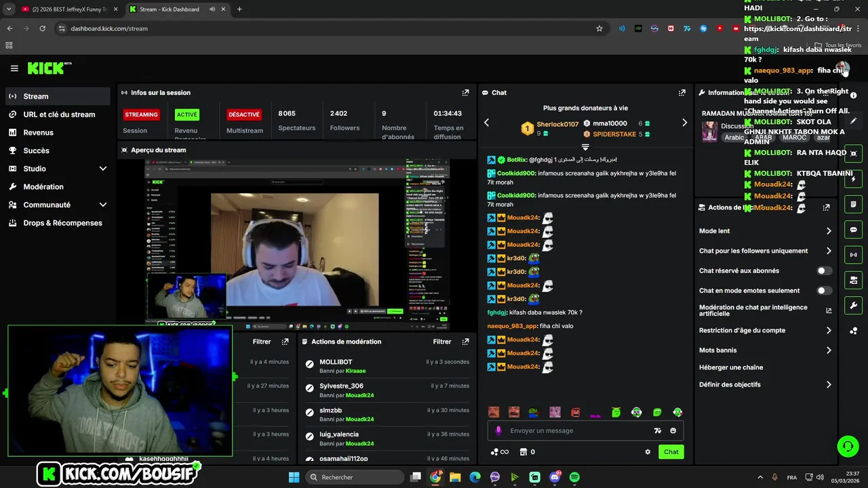Open URL et clé du stream
Viewport: 868px width, 488px height.
[58, 115]
